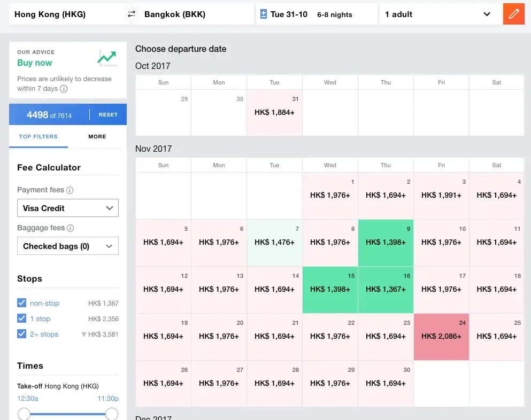Expand the Checked bags (0) dropdown
The height and width of the screenshot is (420, 531).
68,246
